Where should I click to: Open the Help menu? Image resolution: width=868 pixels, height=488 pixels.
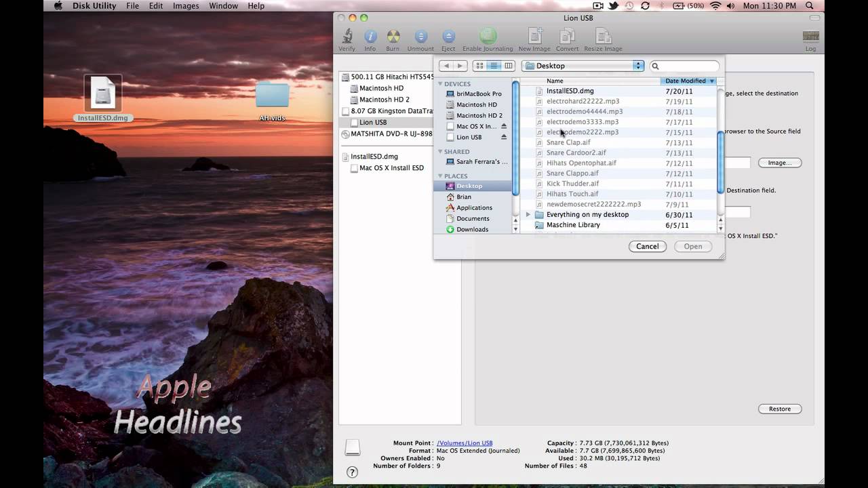point(256,6)
